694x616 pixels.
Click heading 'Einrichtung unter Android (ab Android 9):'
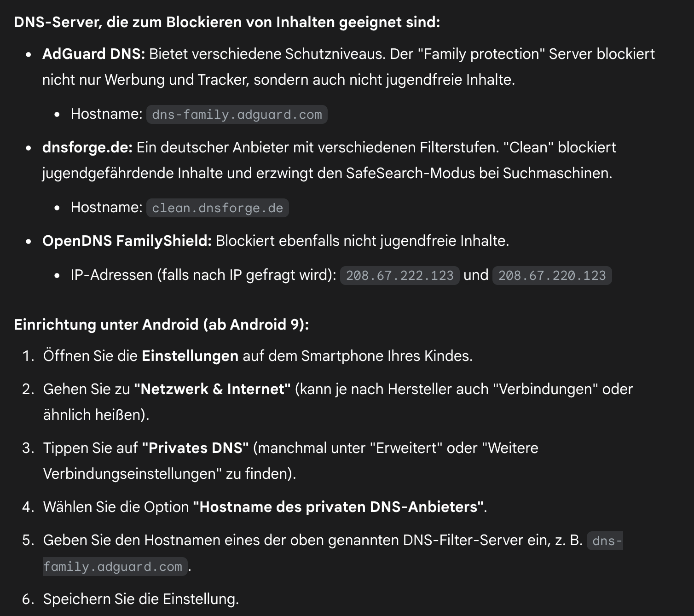[161, 325]
